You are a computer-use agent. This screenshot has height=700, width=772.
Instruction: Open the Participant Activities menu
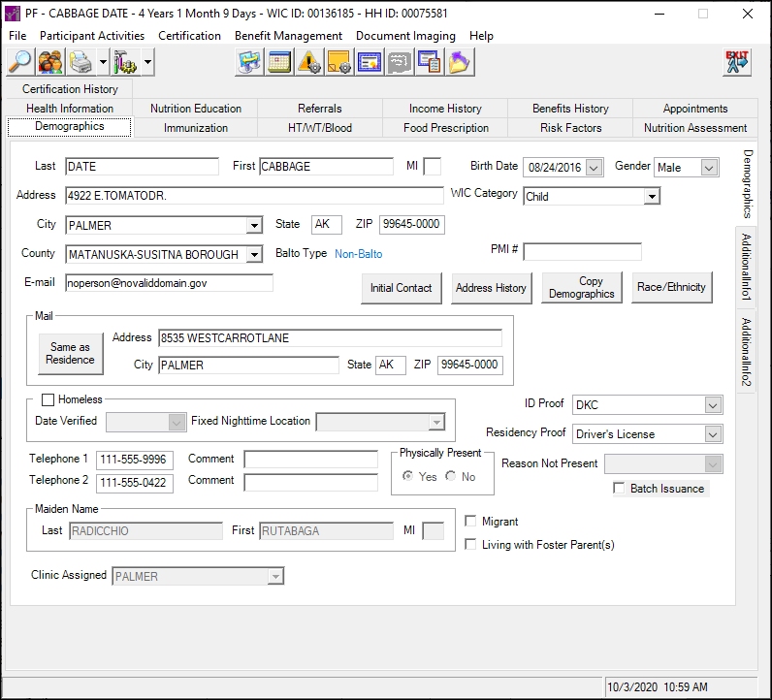coord(92,36)
